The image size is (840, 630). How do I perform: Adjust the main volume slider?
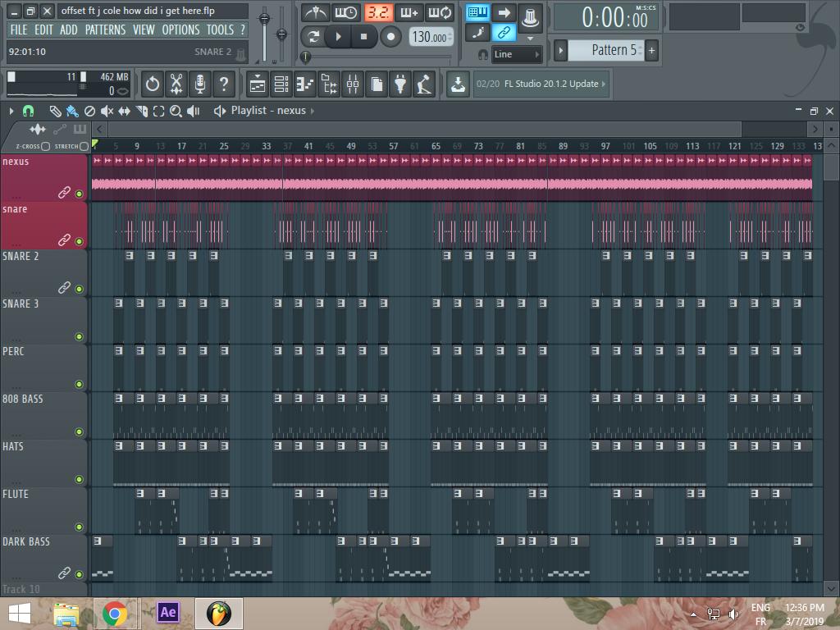264,34
